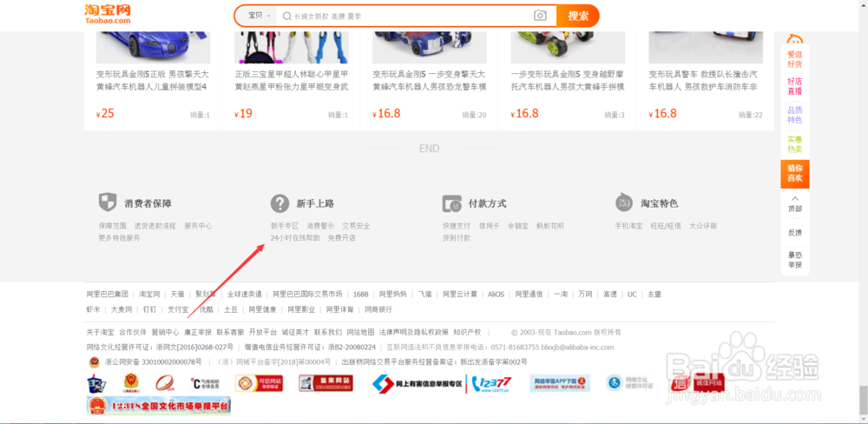Image resolution: width=868 pixels, height=424 pixels.
Task: Click the orange 搜索 search button
Action: 578,16
